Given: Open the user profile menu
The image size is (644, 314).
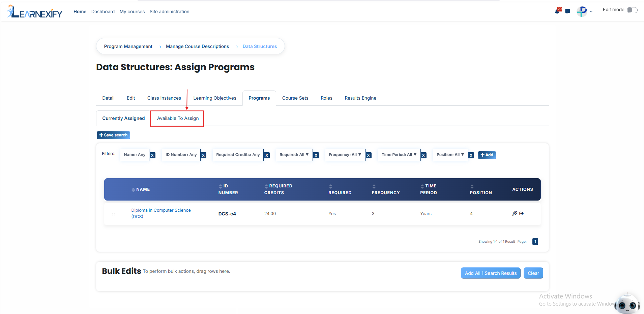Looking at the screenshot, I should [584, 11].
